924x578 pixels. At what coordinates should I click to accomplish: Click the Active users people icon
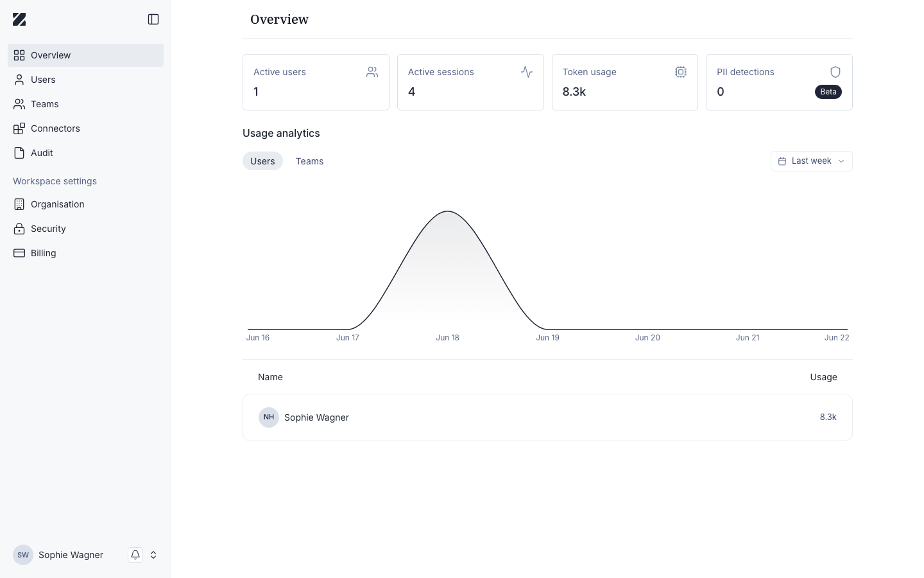point(372,72)
